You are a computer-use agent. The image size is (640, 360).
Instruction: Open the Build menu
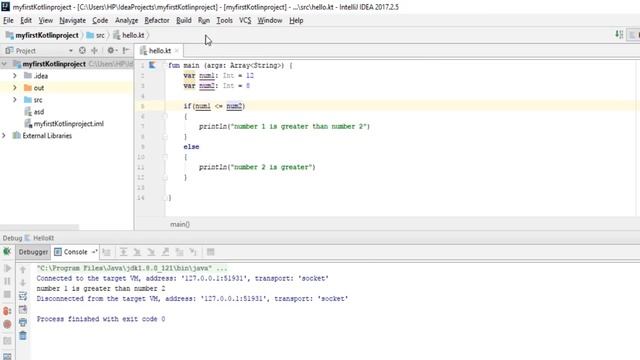point(184,20)
